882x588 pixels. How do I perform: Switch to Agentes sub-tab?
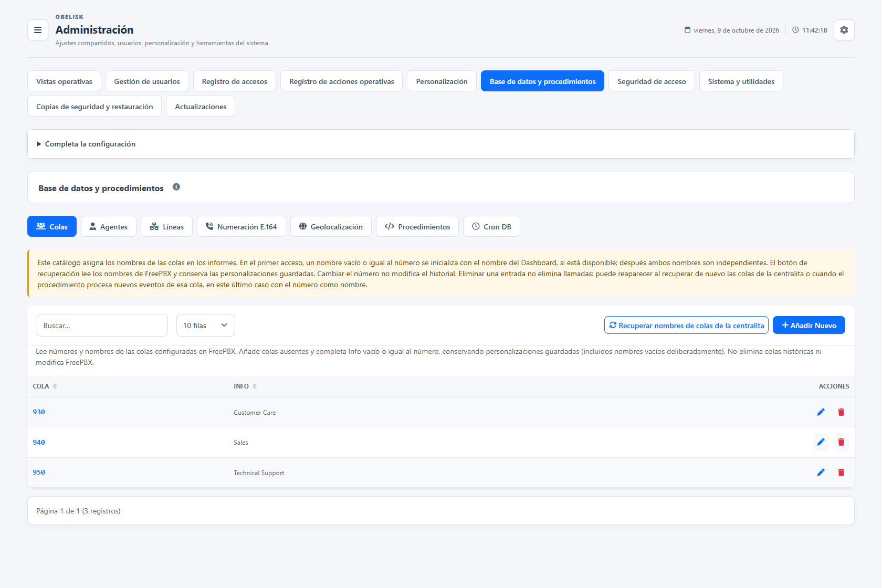pos(109,226)
